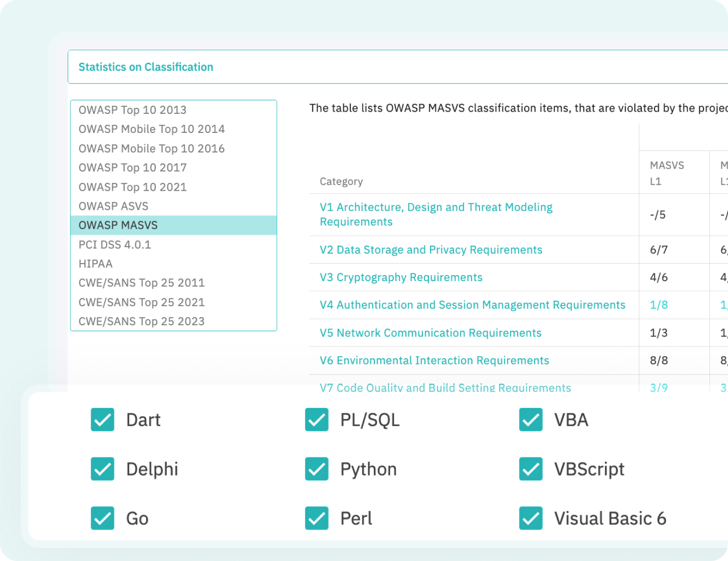Open V7 Code Quality and Build Setting link
728x561 pixels.
(445, 387)
